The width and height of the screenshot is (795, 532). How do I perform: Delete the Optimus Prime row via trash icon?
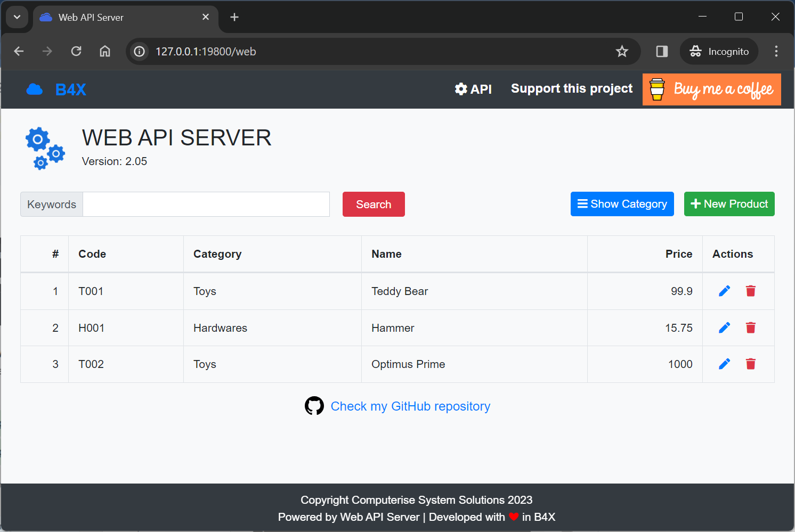tap(751, 364)
